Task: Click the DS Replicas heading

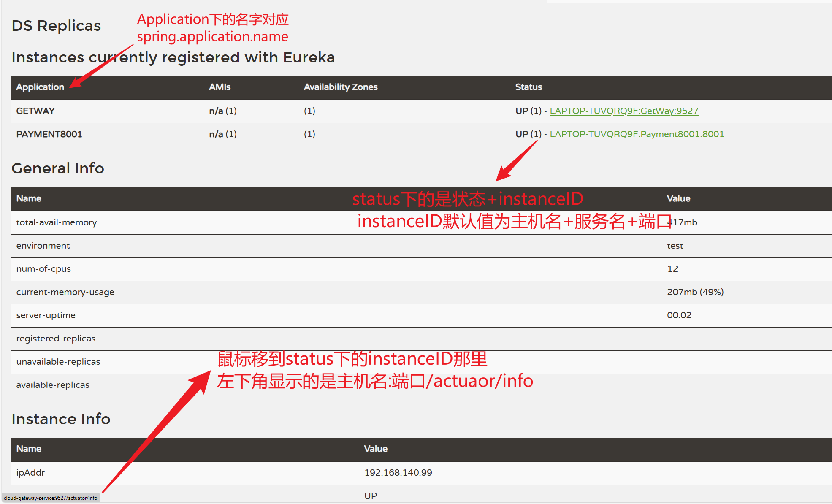Action: point(56,26)
